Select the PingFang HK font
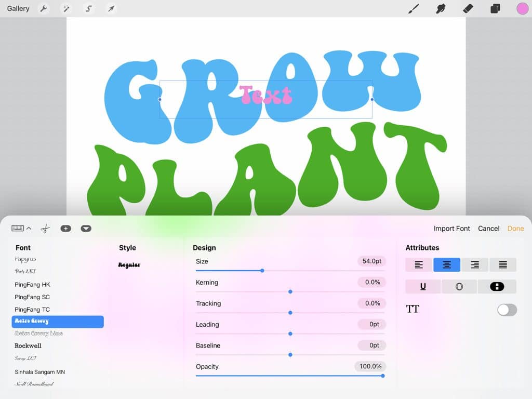The height and width of the screenshot is (399, 532). (x=32, y=285)
